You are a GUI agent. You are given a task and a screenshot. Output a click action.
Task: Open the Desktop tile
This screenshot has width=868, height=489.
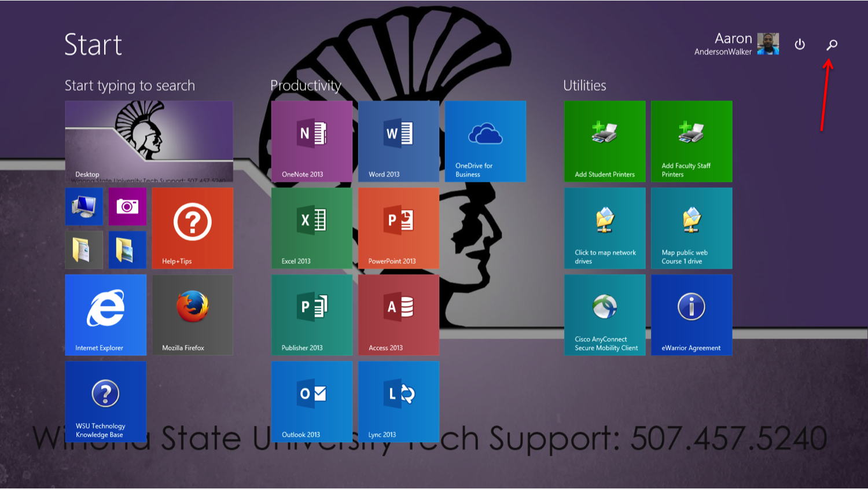[x=149, y=141]
